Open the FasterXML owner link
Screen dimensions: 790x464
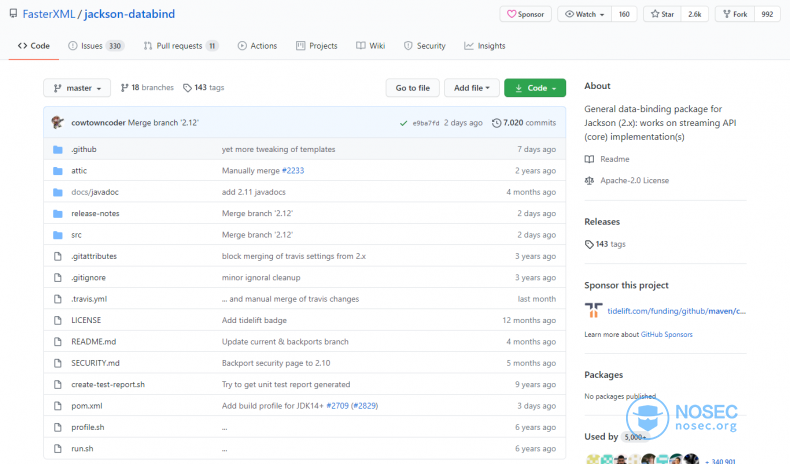pos(49,14)
